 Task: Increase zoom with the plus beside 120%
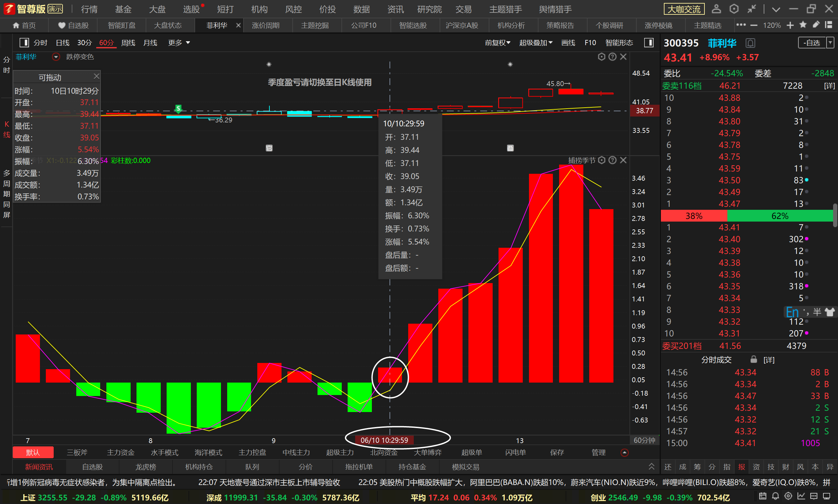[790, 25]
